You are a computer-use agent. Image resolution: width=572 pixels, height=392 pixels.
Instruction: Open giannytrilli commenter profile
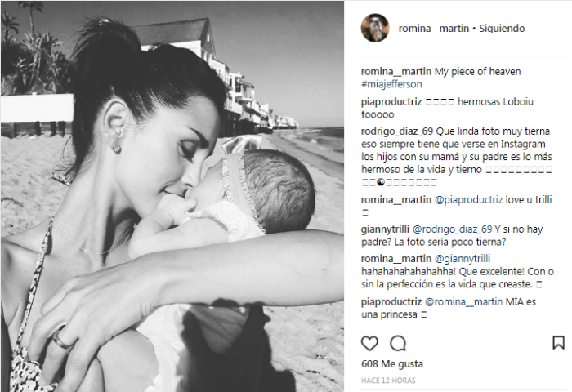click(385, 229)
